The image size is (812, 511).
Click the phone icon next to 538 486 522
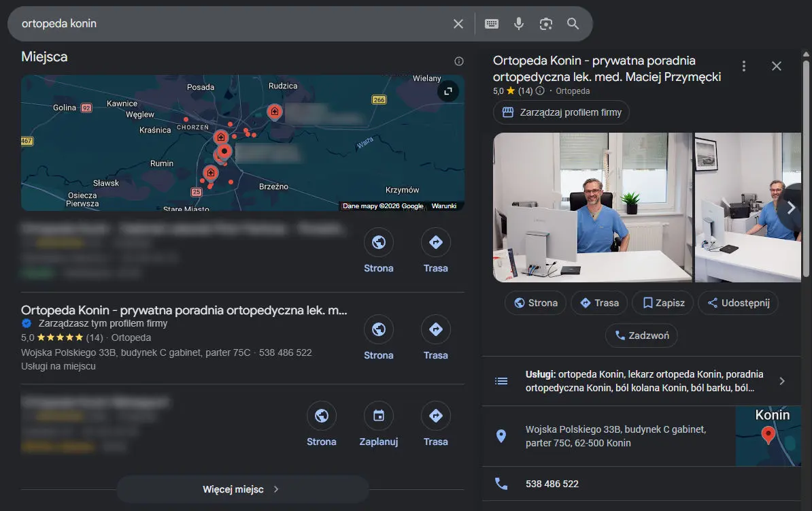click(x=501, y=484)
